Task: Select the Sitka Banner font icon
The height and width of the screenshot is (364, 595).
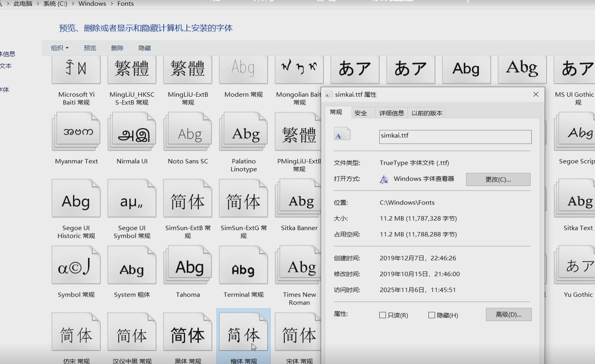Action: [298, 198]
